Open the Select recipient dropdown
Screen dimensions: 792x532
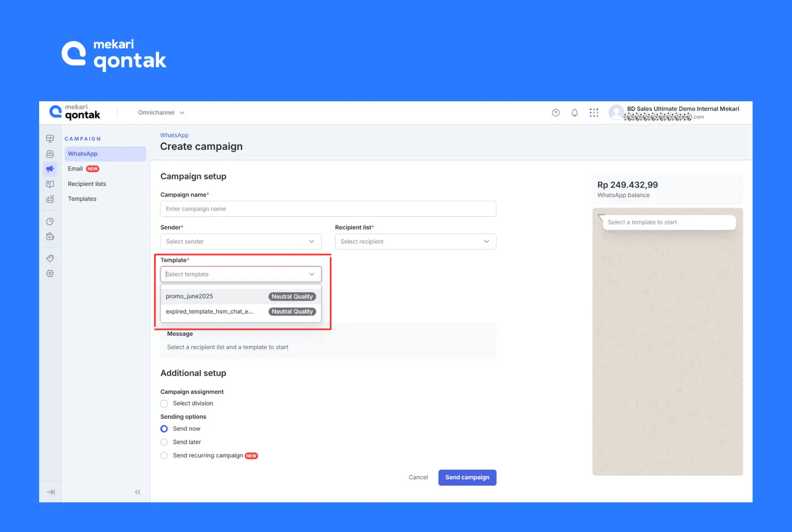[415, 242]
